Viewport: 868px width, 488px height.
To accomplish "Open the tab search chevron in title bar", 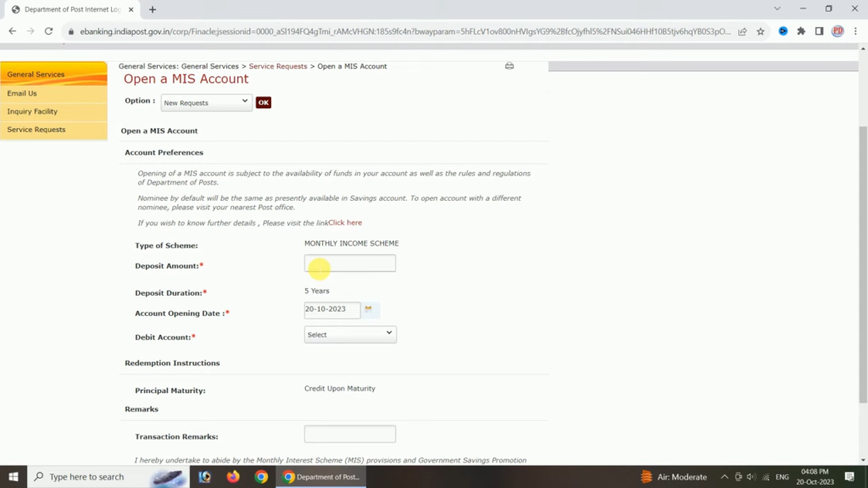I will tap(777, 9).
